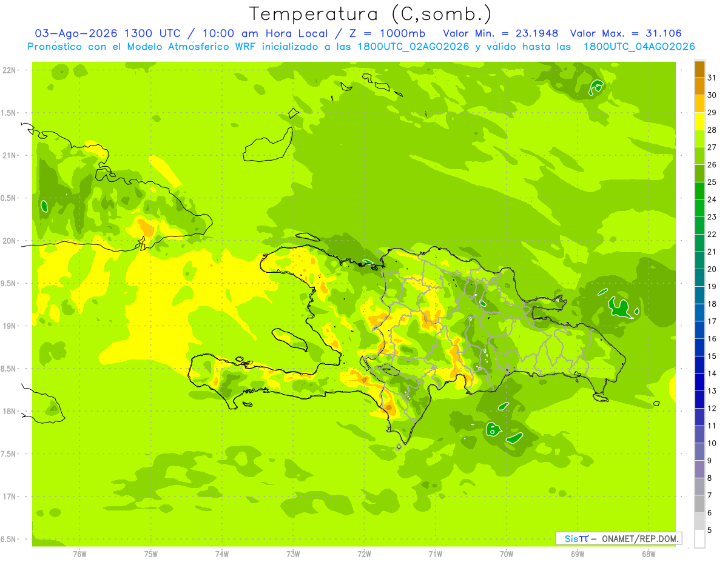Click the "69W" longitude label

[578, 554]
